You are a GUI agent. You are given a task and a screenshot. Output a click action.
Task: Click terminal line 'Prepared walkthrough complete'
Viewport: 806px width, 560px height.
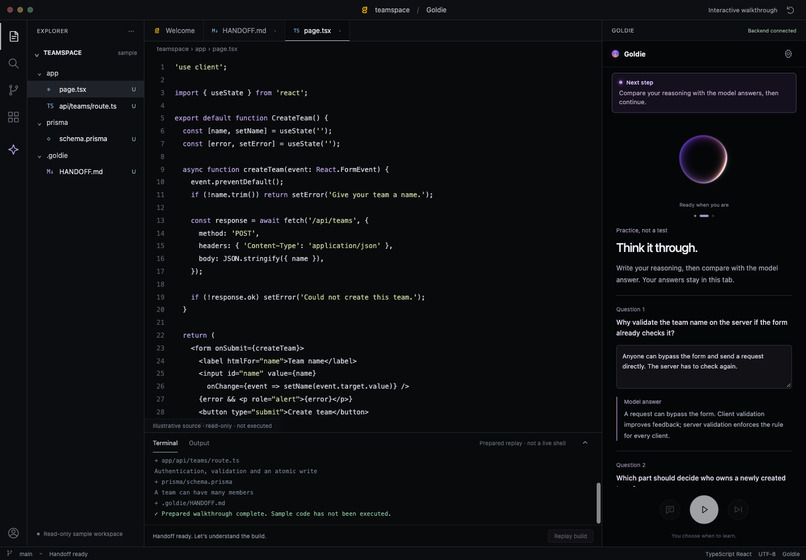272,514
